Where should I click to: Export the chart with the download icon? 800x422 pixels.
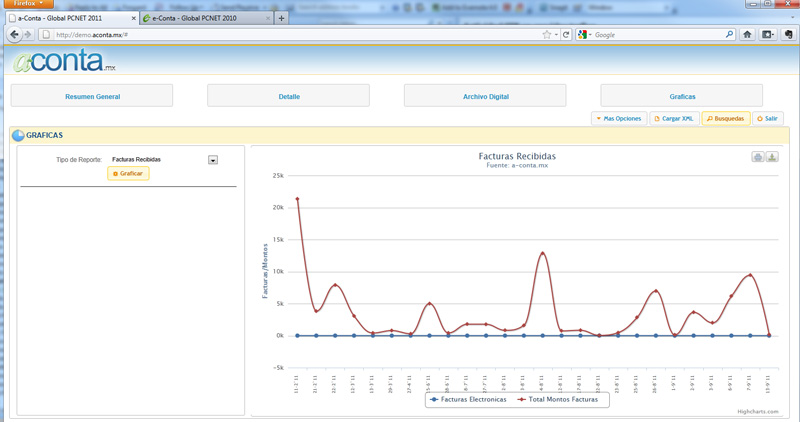coord(772,157)
